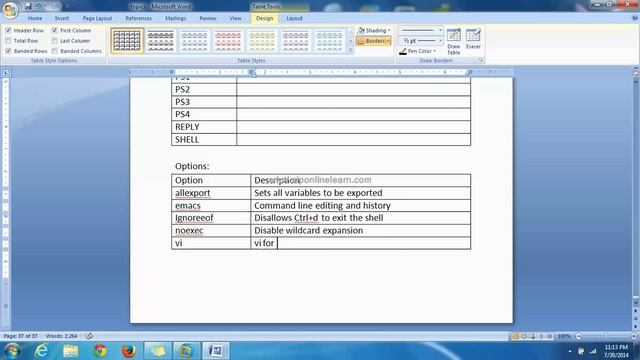Click the zoom in plus button
This screenshot has width=640, height=360.
click(634, 336)
